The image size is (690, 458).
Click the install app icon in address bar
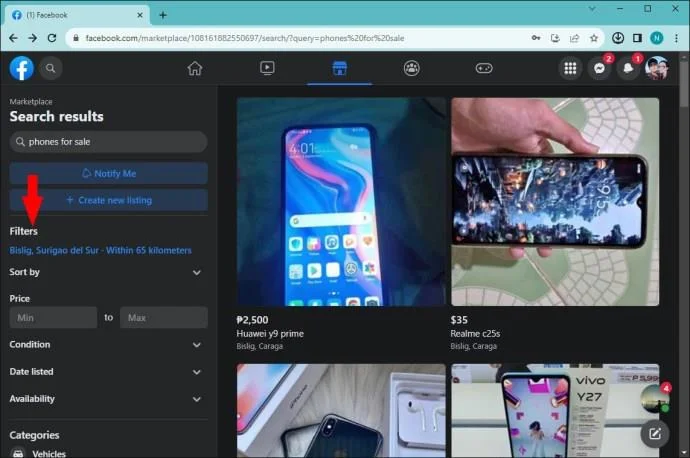pos(555,38)
